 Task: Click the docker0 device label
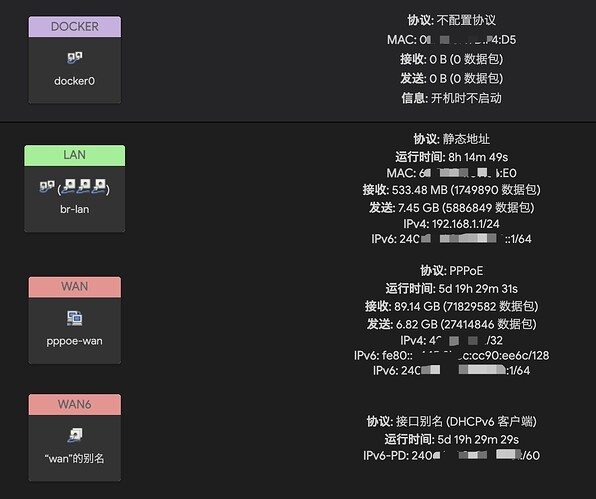pyautogui.click(x=74, y=81)
